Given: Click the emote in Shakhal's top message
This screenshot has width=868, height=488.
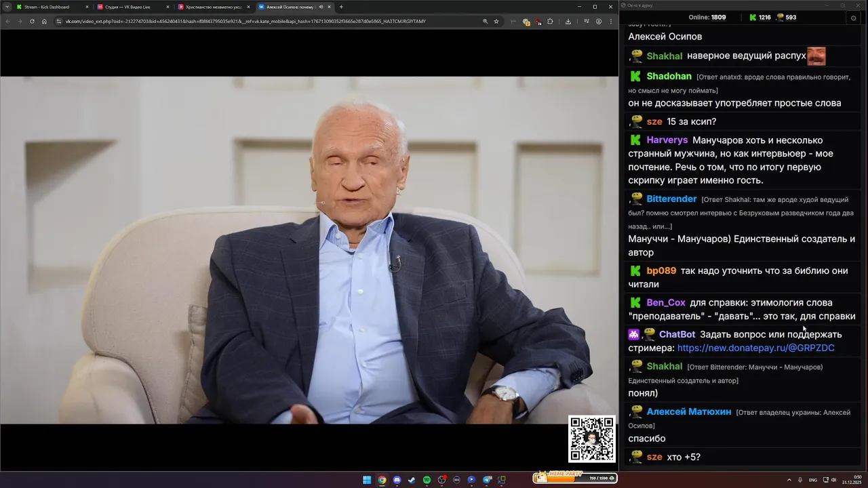Looking at the screenshot, I should point(816,56).
